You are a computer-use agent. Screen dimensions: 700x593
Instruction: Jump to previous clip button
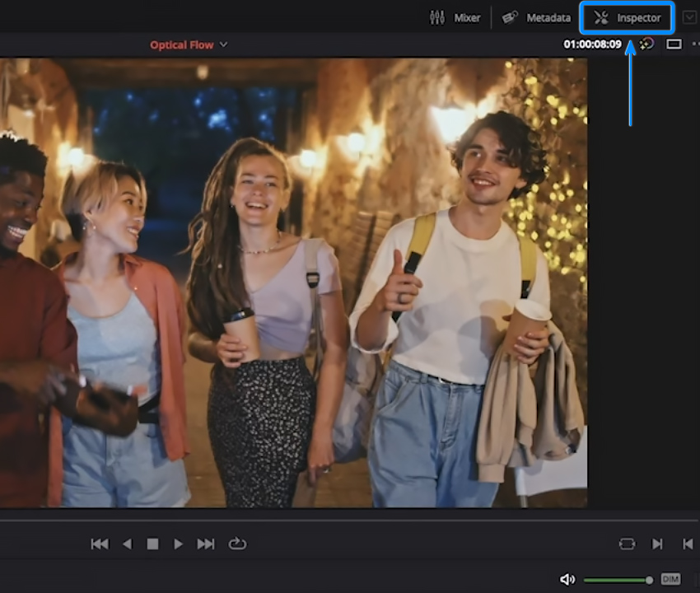[688, 544]
